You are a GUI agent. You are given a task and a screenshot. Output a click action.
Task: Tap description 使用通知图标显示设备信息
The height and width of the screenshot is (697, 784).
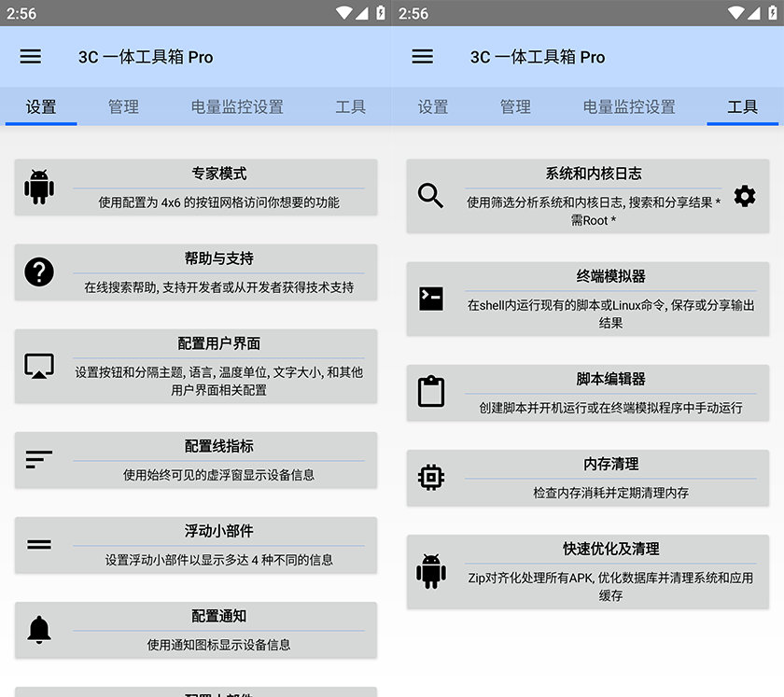tap(219, 645)
